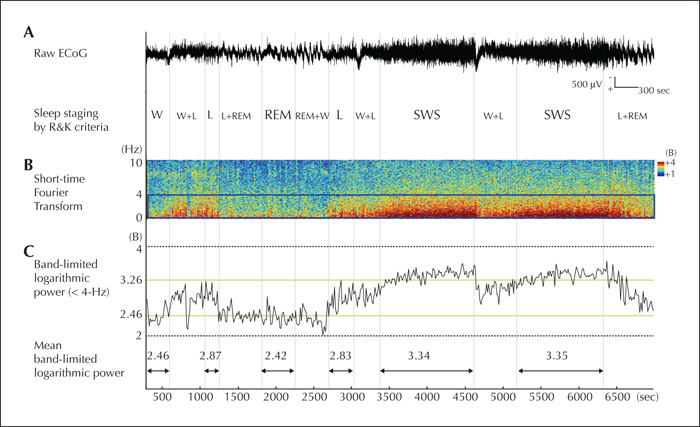This screenshot has height=427, width=700.
Task: Click the '6000' time axis tick
Action: 579,397
